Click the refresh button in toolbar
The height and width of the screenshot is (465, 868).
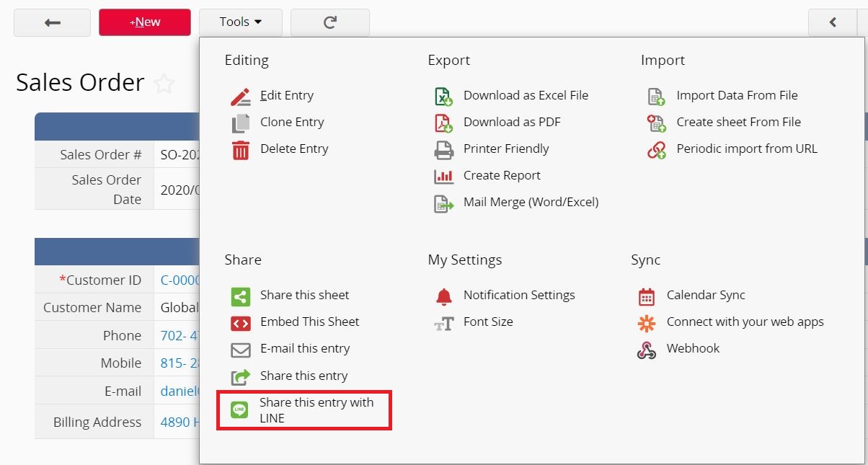click(x=330, y=22)
